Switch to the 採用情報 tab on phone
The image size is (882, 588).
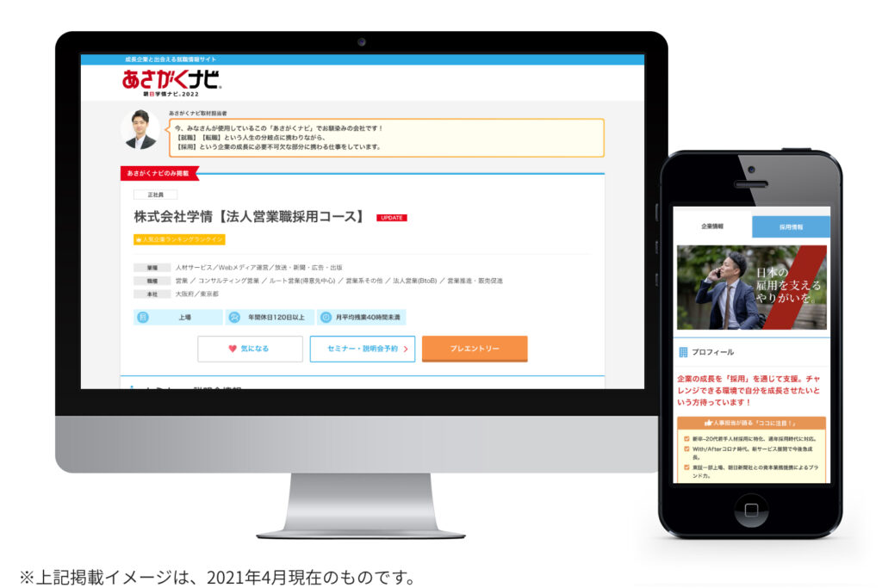(x=791, y=227)
